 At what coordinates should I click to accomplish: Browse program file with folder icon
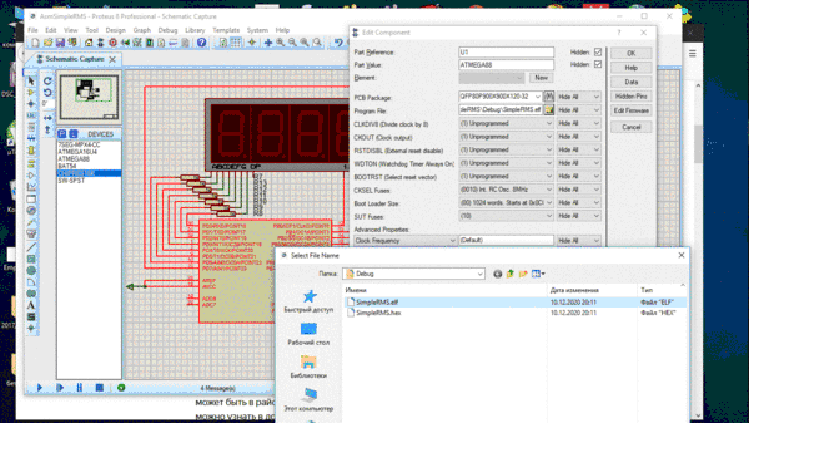[x=549, y=110]
